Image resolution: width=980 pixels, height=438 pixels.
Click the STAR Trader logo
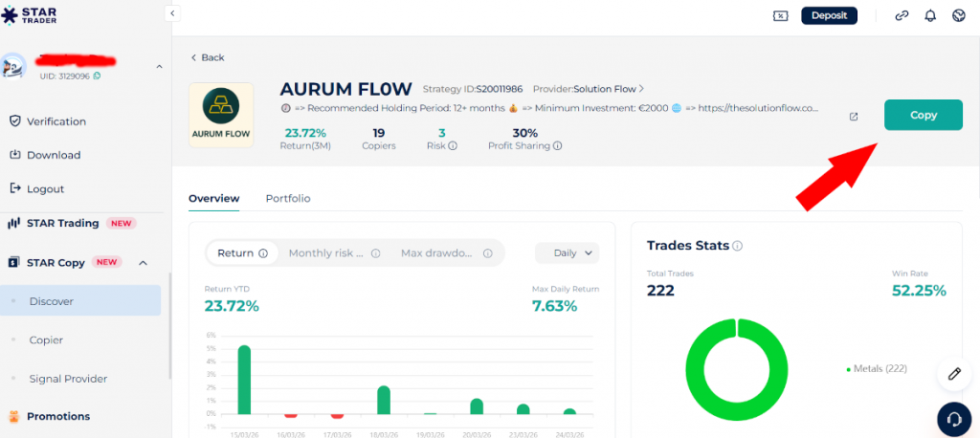(x=30, y=15)
